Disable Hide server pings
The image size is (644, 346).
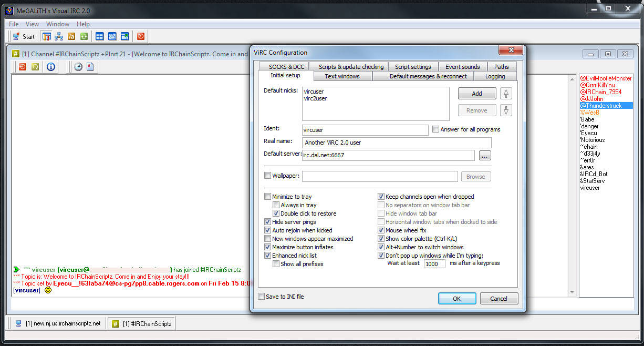[x=268, y=222]
